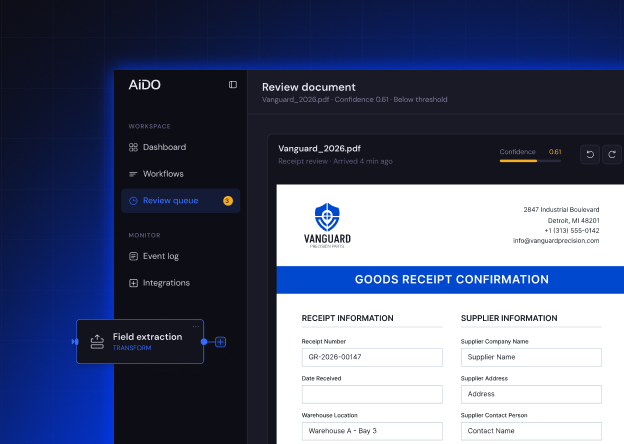Click the orange Review queue count badge
Image resolution: width=624 pixels, height=444 pixels.
pyautogui.click(x=228, y=201)
